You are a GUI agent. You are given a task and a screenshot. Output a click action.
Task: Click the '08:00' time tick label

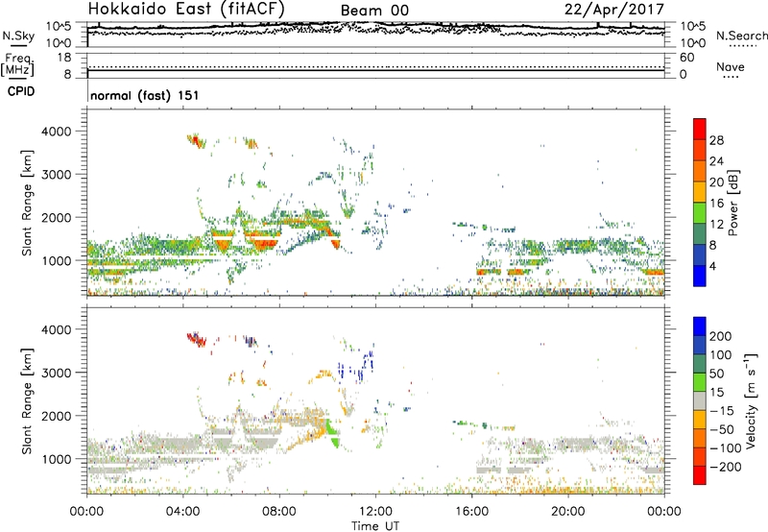[279, 512]
